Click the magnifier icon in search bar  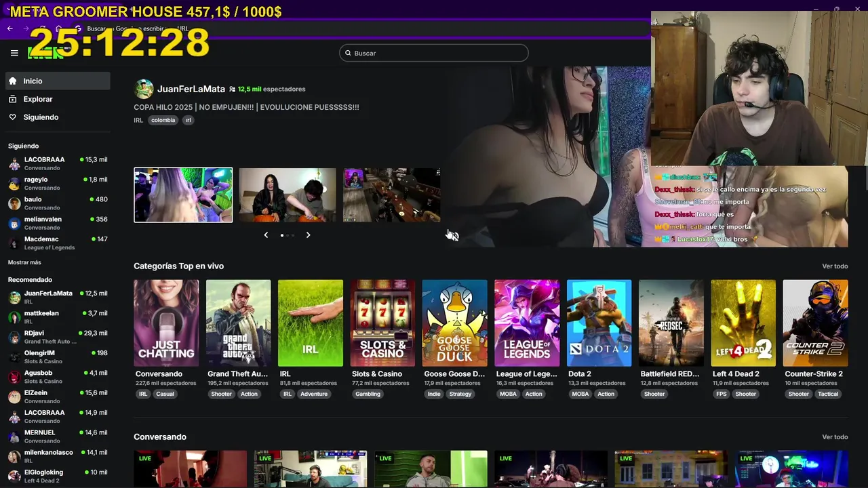349,53
